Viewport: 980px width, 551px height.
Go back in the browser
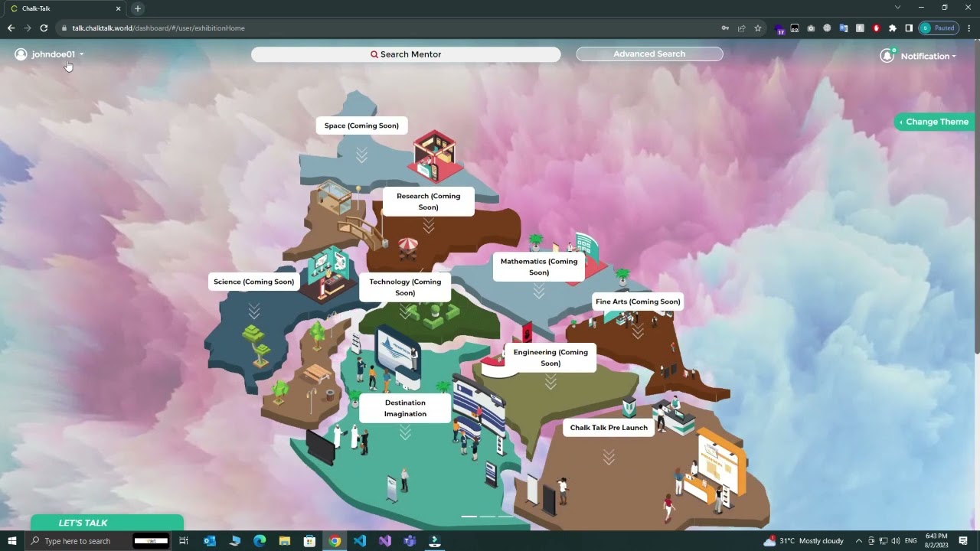click(x=11, y=28)
